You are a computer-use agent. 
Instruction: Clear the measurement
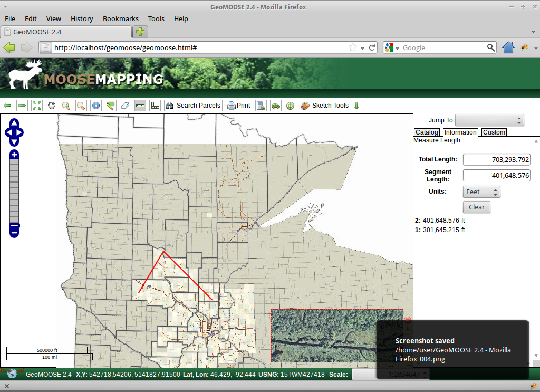coord(477,207)
